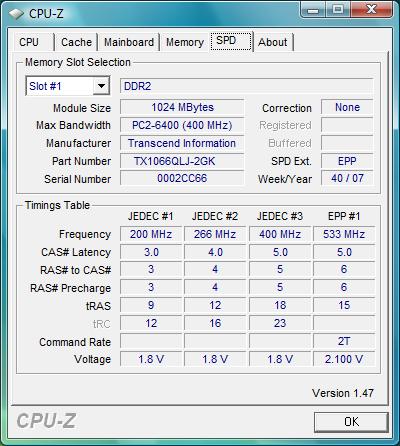Viewport: 400px width, 446px height.
Task: Click the Week/Year value 40 / 07
Action: (347, 178)
